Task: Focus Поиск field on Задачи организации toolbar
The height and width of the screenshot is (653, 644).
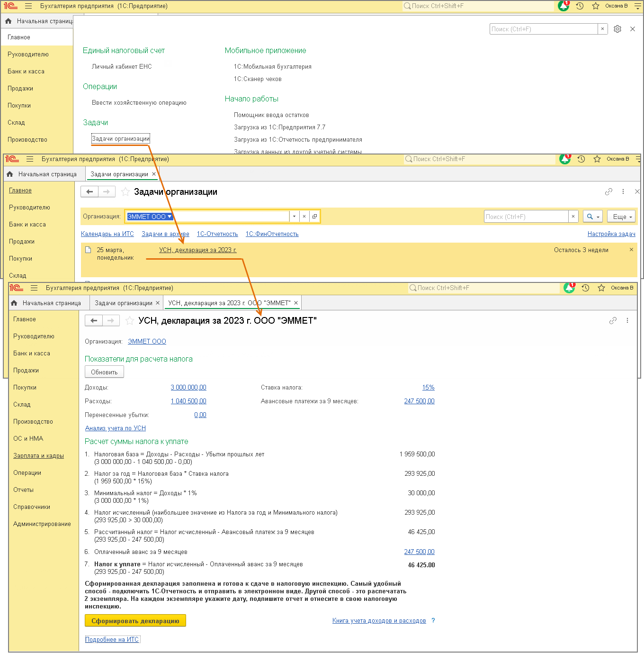Action: point(526,217)
